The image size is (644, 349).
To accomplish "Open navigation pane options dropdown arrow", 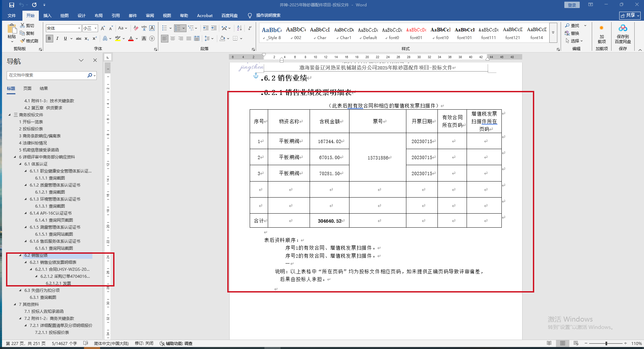I will coord(81,61).
